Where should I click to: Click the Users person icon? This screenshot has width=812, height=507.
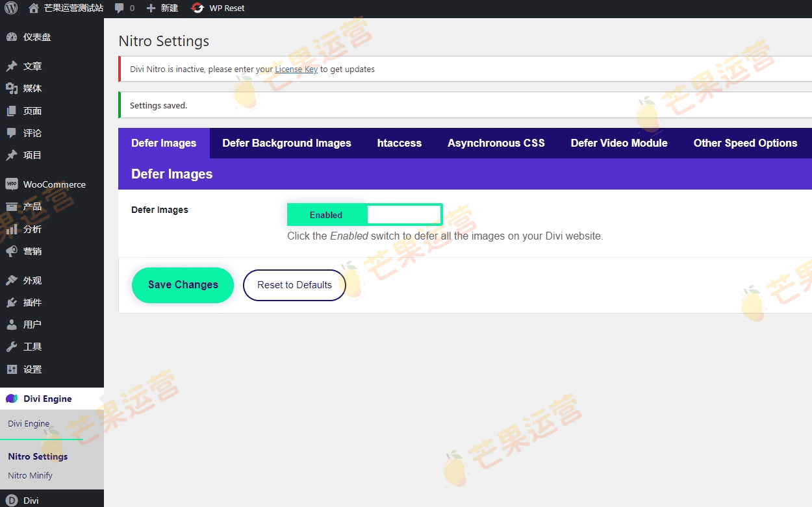[x=12, y=325]
